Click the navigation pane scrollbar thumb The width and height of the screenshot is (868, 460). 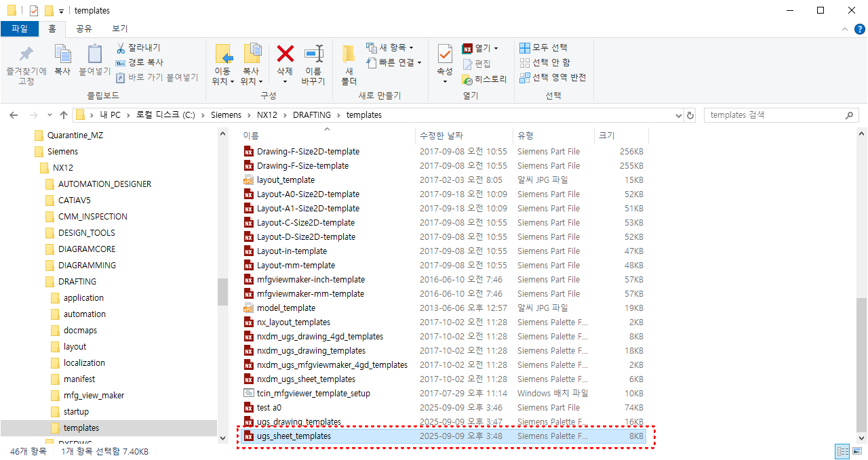(x=223, y=291)
